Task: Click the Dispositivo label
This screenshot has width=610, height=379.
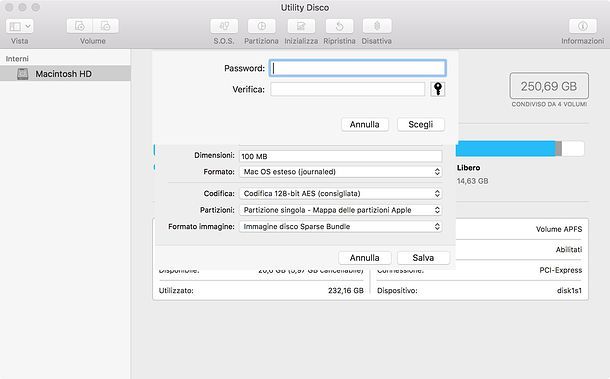Action: (397, 290)
